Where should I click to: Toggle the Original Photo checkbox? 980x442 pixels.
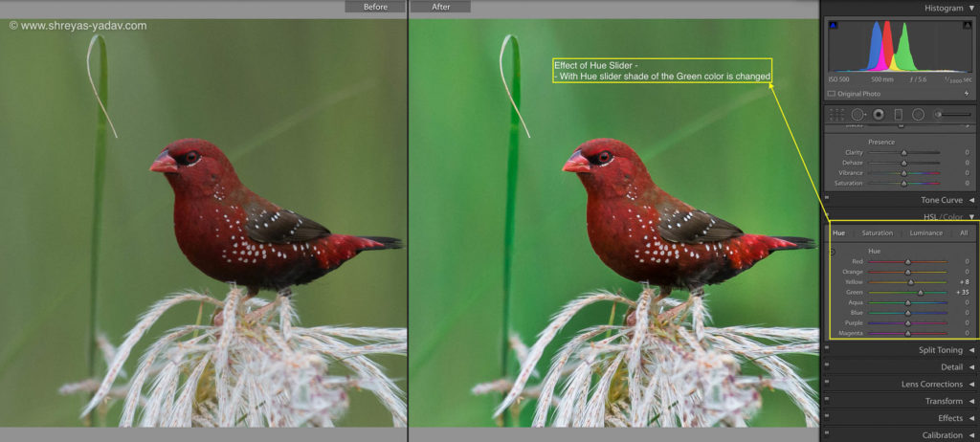(832, 94)
